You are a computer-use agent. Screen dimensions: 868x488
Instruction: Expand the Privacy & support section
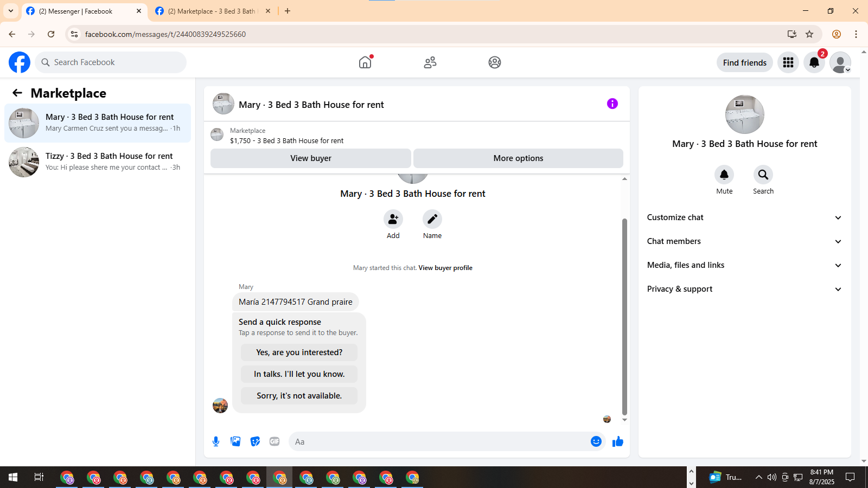(x=745, y=289)
